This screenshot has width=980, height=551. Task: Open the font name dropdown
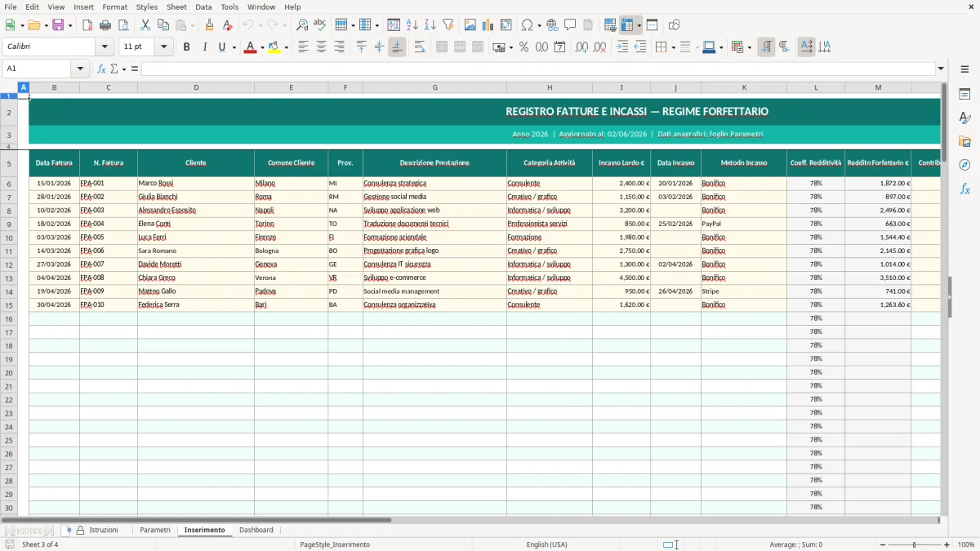(x=104, y=47)
